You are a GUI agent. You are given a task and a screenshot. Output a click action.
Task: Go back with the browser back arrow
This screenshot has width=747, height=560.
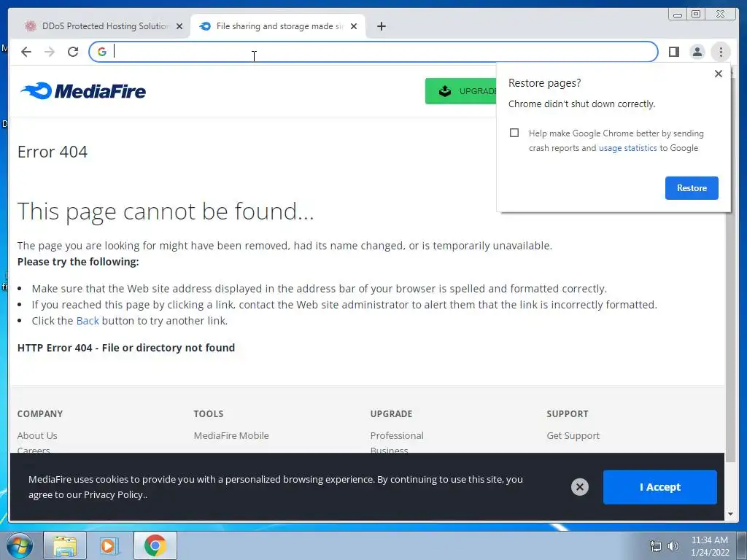click(x=26, y=52)
